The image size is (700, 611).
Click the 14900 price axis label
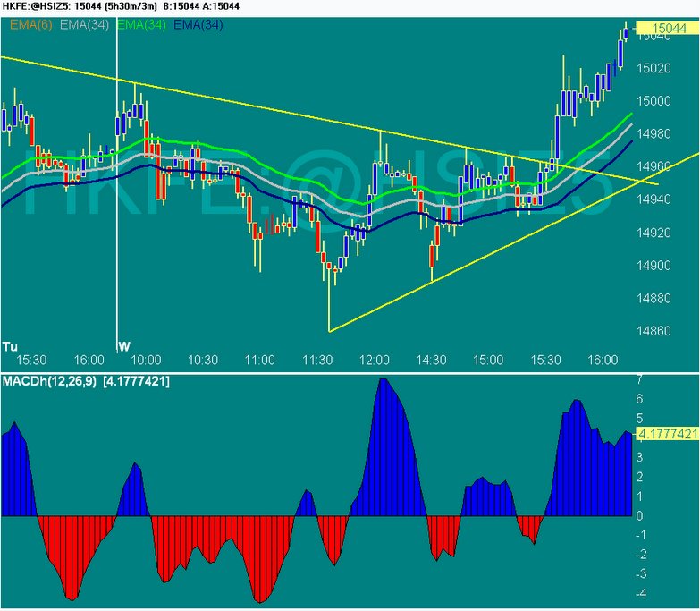click(x=654, y=266)
